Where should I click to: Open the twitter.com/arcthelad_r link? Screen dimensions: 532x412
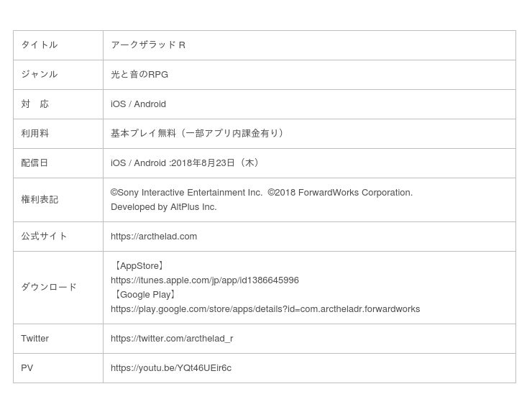pos(171,339)
